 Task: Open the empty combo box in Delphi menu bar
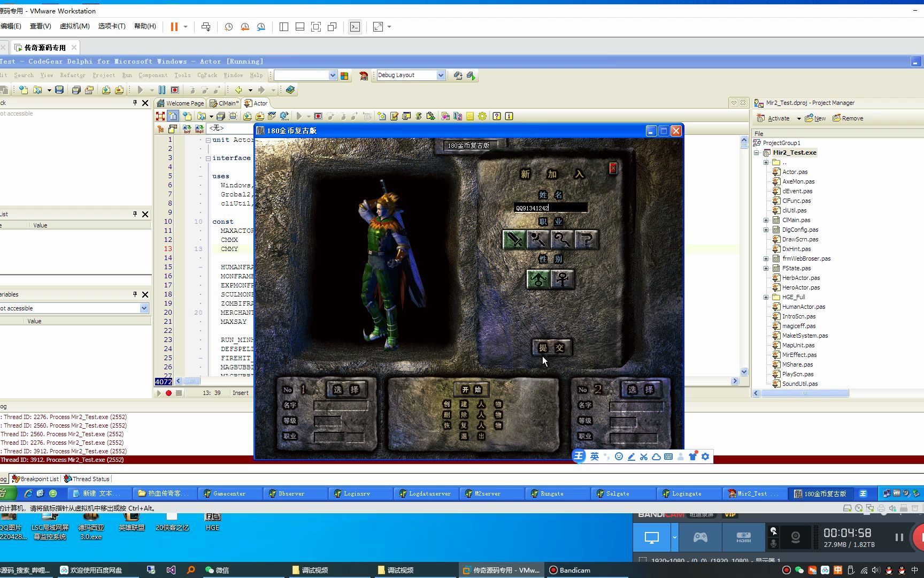(x=333, y=75)
